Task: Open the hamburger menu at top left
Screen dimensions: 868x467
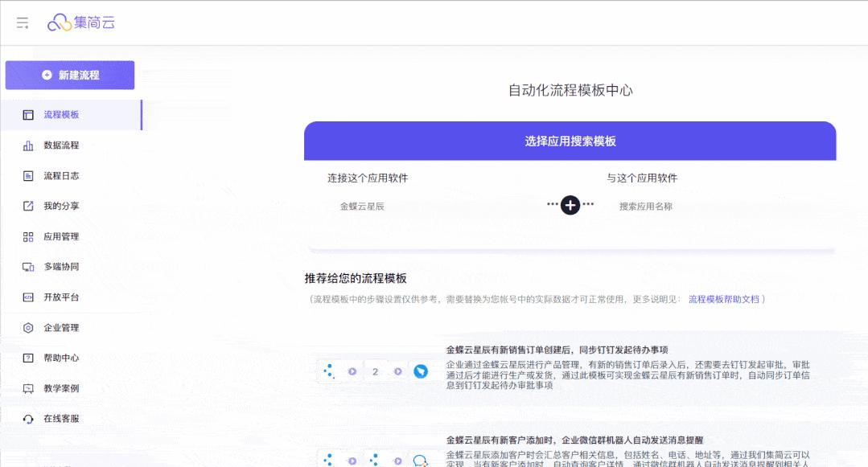Action: point(22,23)
